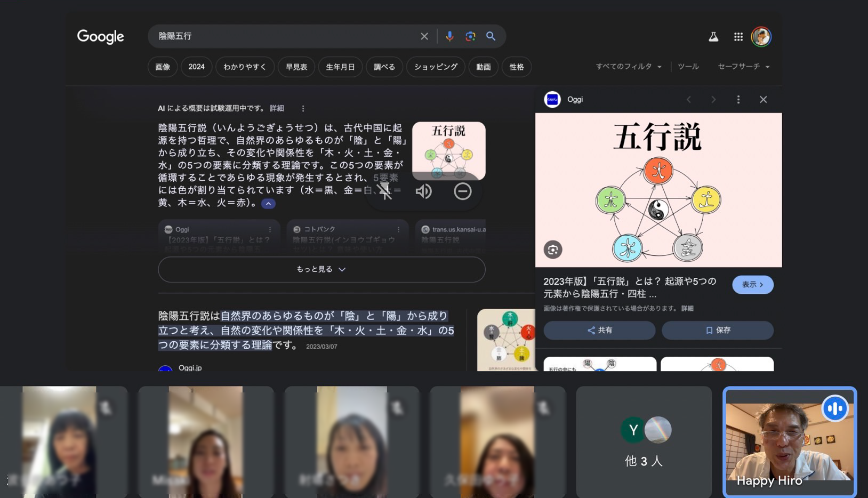Collapse the AI overview citation chevron
Image resolution: width=868 pixels, height=498 pixels.
pyautogui.click(x=268, y=204)
